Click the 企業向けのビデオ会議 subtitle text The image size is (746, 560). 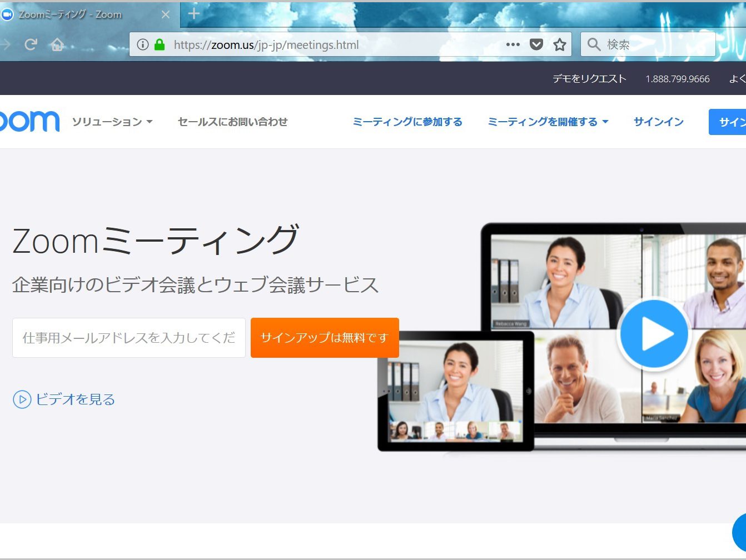[195, 284]
